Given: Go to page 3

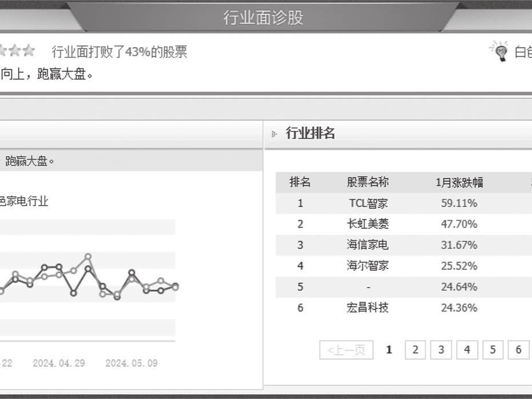Looking at the screenshot, I should click(441, 350).
